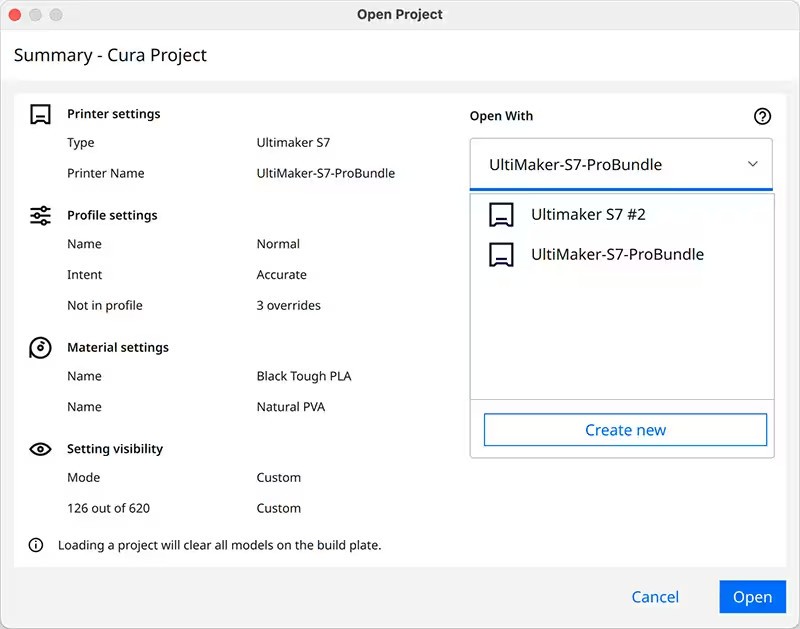Image resolution: width=800 pixels, height=629 pixels.
Task: Click the Summary - Cura Project heading
Action: coord(110,55)
